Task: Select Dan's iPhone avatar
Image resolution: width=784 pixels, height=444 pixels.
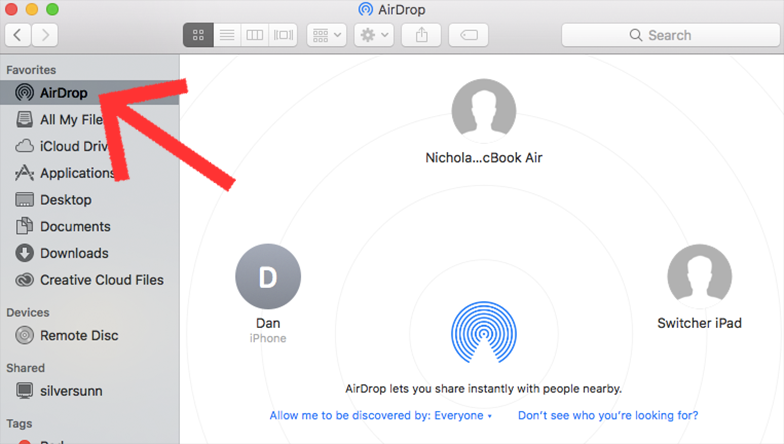Action: pos(267,277)
